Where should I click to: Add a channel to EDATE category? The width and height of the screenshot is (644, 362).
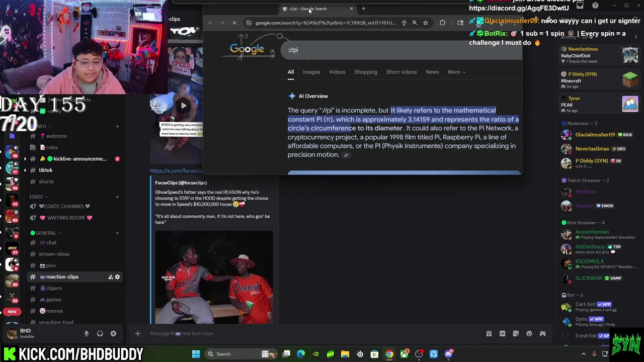[x=117, y=197]
